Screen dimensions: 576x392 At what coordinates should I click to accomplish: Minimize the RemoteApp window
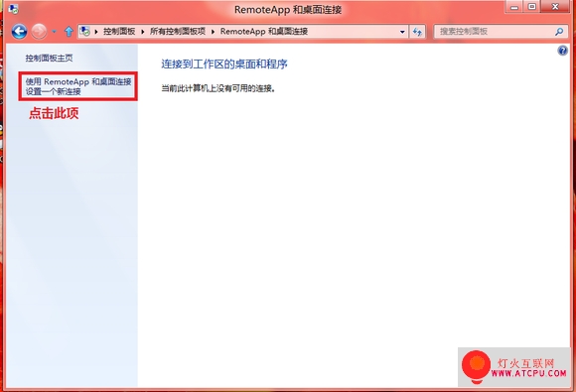coord(514,7)
